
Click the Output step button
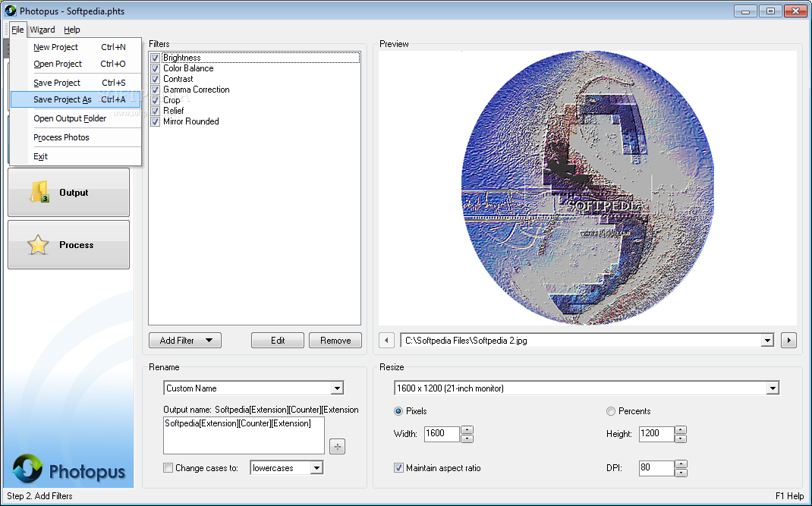pos(69,192)
